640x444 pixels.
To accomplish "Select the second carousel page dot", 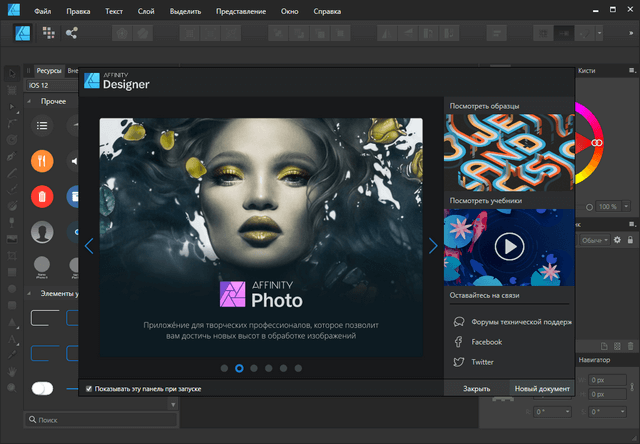I will click(x=240, y=368).
